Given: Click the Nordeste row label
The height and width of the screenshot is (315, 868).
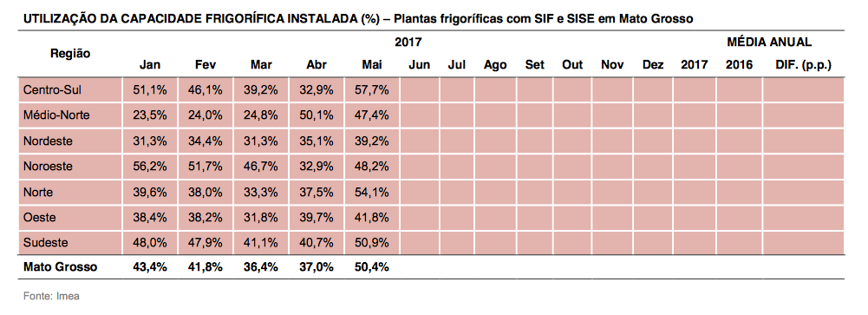Looking at the screenshot, I should tap(48, 141).
